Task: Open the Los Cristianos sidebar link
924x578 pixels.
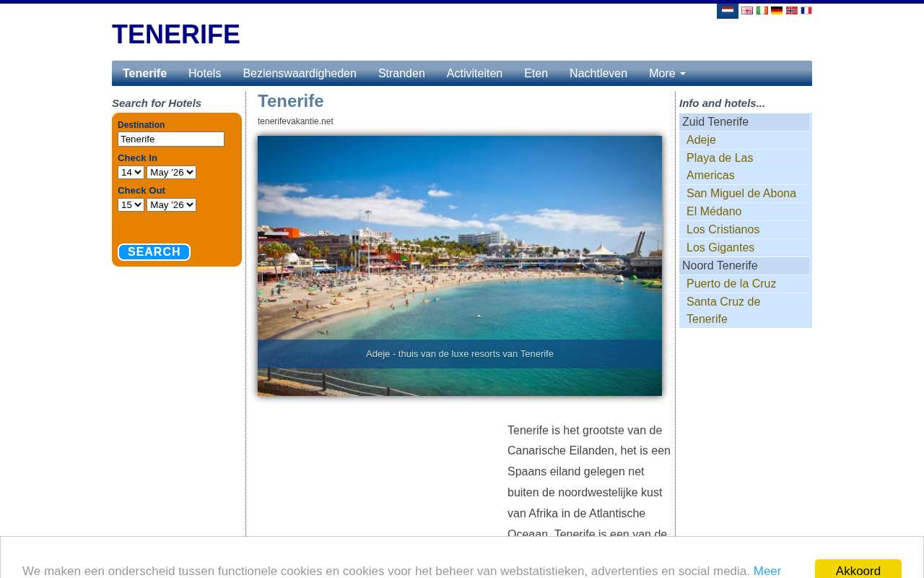Action: [723, 230]
